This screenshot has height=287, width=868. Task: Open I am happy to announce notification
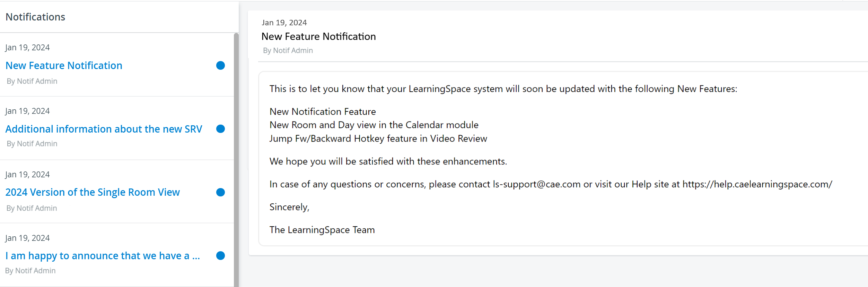[103, 256]
